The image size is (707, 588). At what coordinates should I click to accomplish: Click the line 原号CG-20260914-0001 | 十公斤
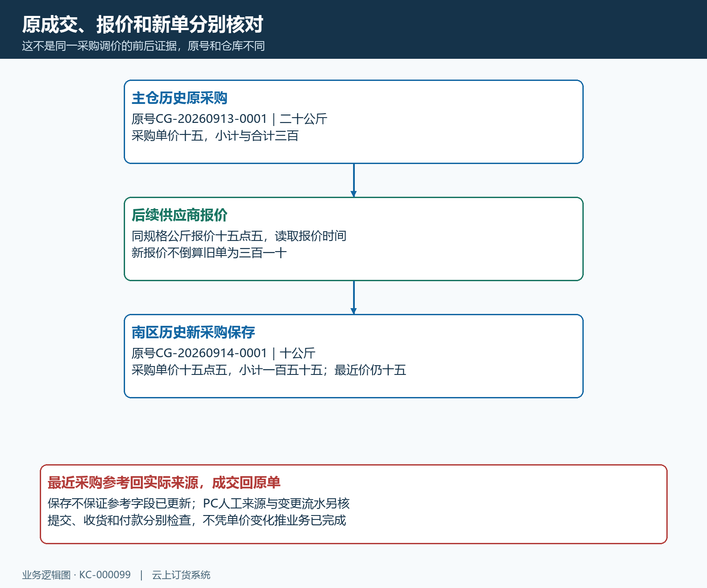coord(224,353)
